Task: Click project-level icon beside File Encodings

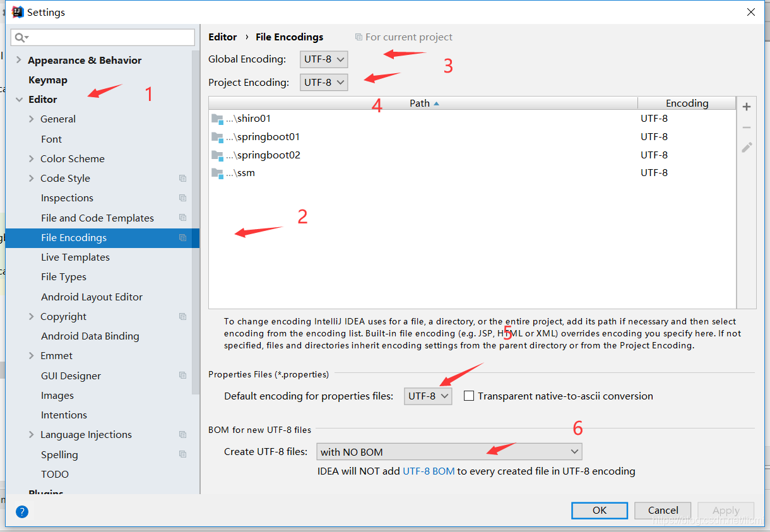Action: pyautogui.click(x=182, y=238)
